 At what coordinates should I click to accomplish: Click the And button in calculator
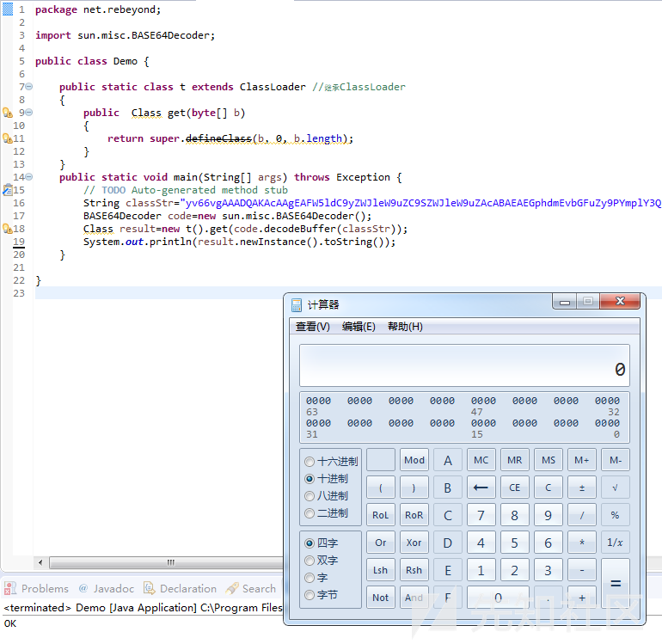(x=414, y=597)
